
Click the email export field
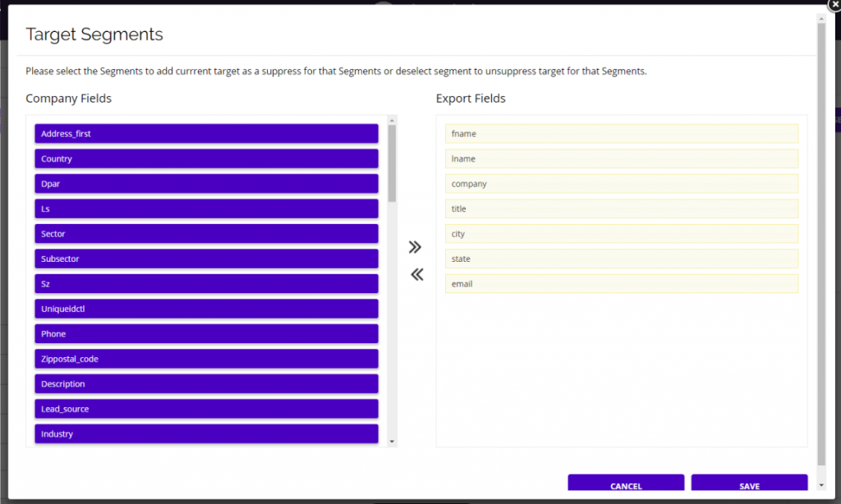click(622, 283)
